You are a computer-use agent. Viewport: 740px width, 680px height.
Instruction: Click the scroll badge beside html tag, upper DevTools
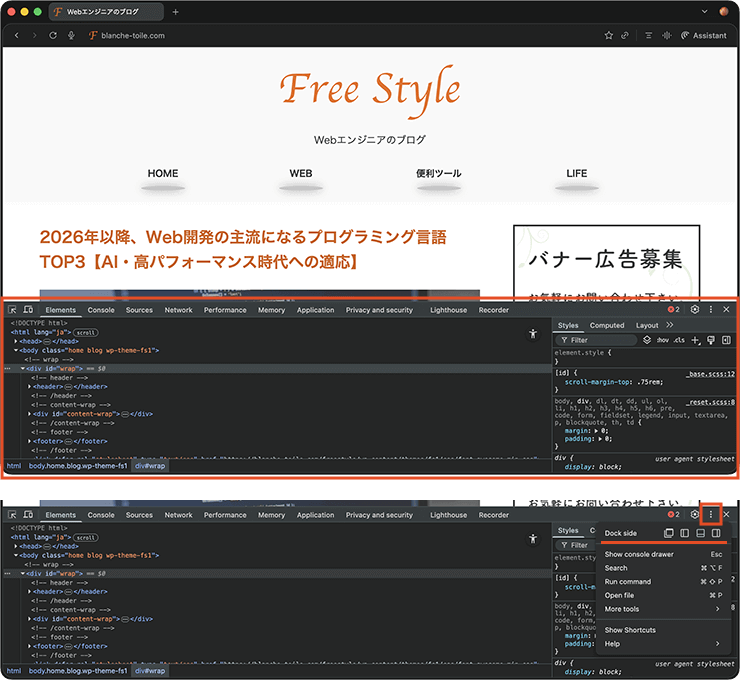(x=86, y=333)
